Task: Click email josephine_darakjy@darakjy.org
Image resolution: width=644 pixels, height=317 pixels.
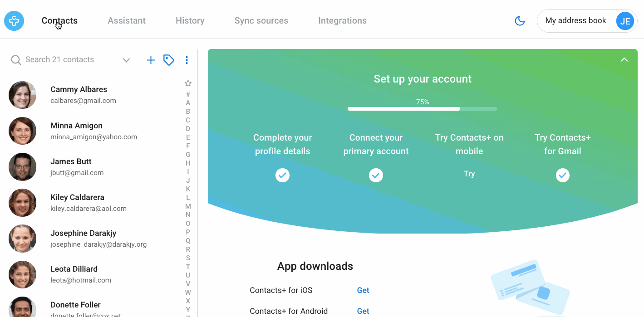Action: coord(98,244)
